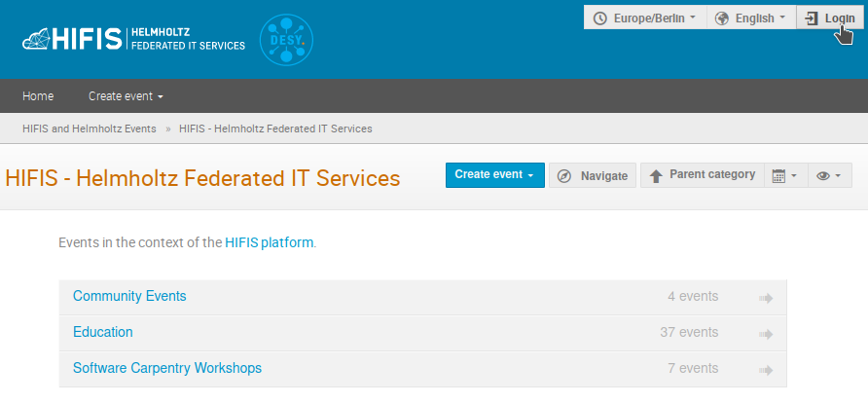The height and width of the screenshot is (404, 868).
Task: Go to Home in navigation bar
Action: [x=38, y=96]
